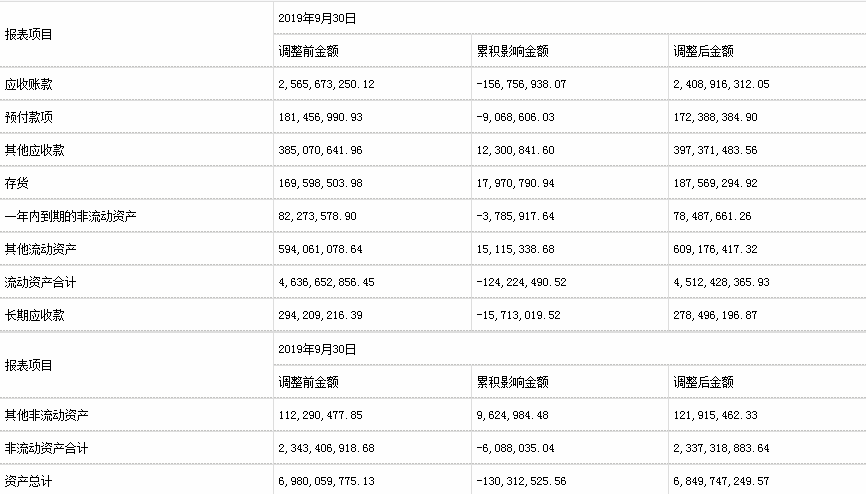Image resolution: width=866 pixels, height=494 pixels.
Task: Click the cumulative impact -130,312,525.56
Action: [x=522, y=481]
